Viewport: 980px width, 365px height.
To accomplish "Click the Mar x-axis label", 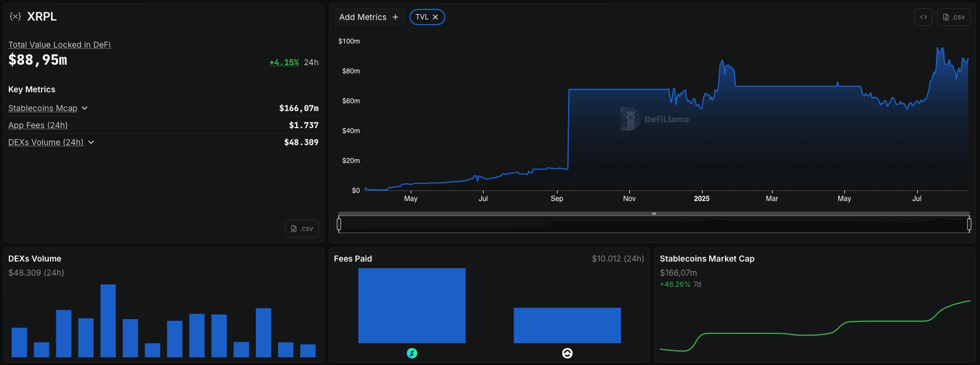I will (x=772, y=199).
